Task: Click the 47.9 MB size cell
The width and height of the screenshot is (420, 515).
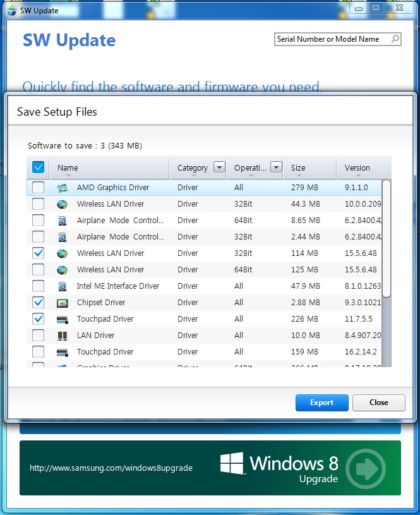Action: coord(306,286)
